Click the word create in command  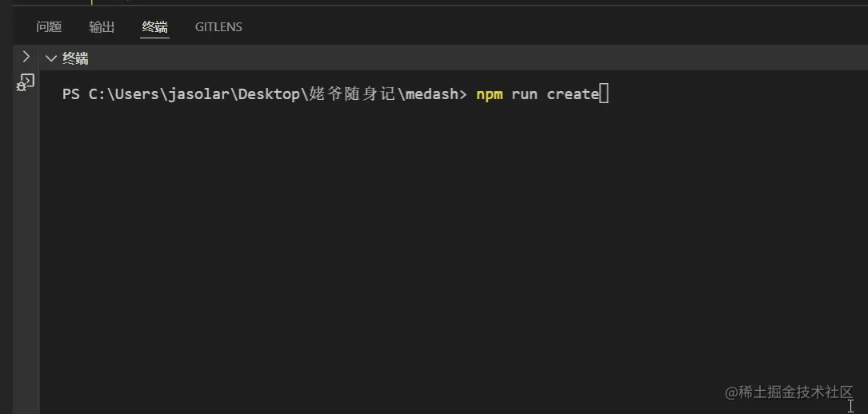point(573,94)
